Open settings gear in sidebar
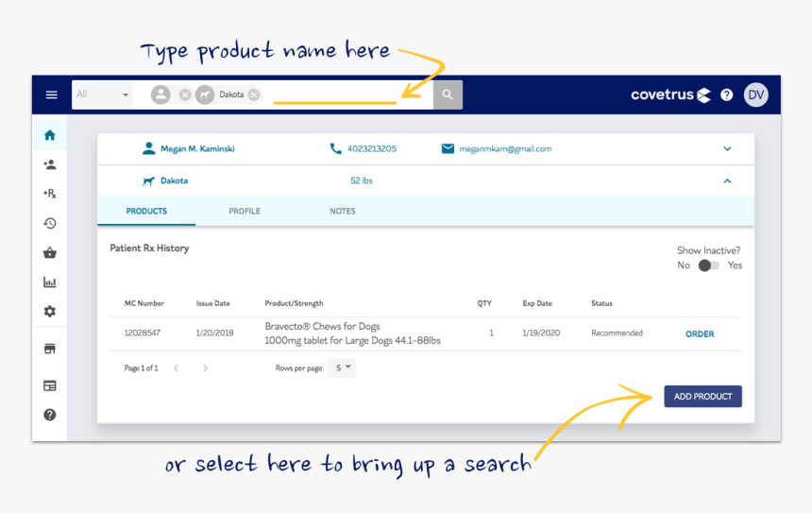The height and width of the screenshot is (513, 812). click(50, 311)
